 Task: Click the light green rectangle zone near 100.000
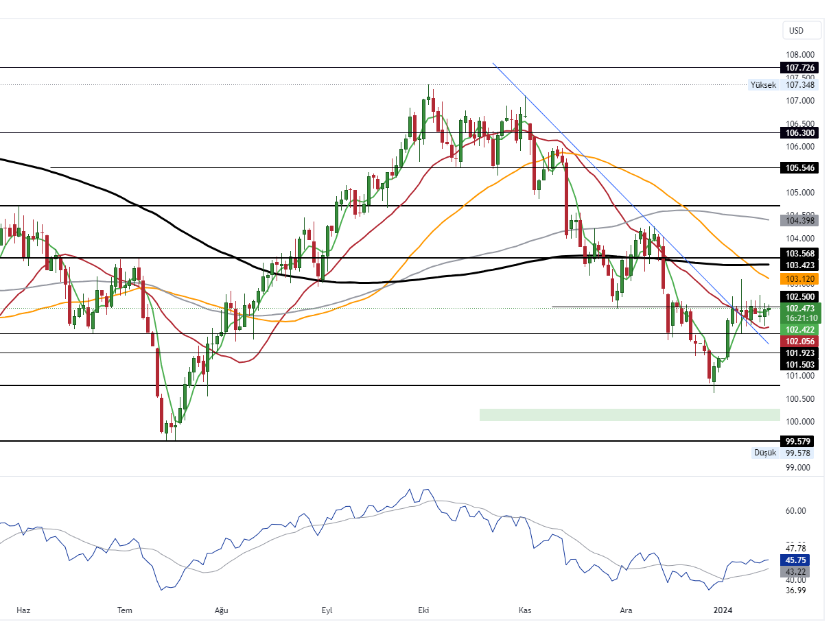coord(629,415)
